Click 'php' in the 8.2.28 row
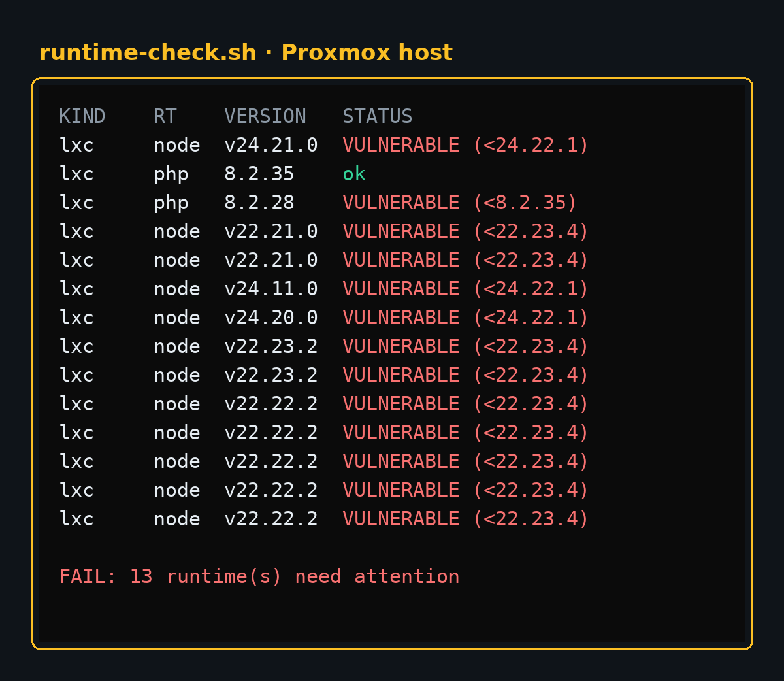The image size is (784, 681). click(x=171, y=203)
